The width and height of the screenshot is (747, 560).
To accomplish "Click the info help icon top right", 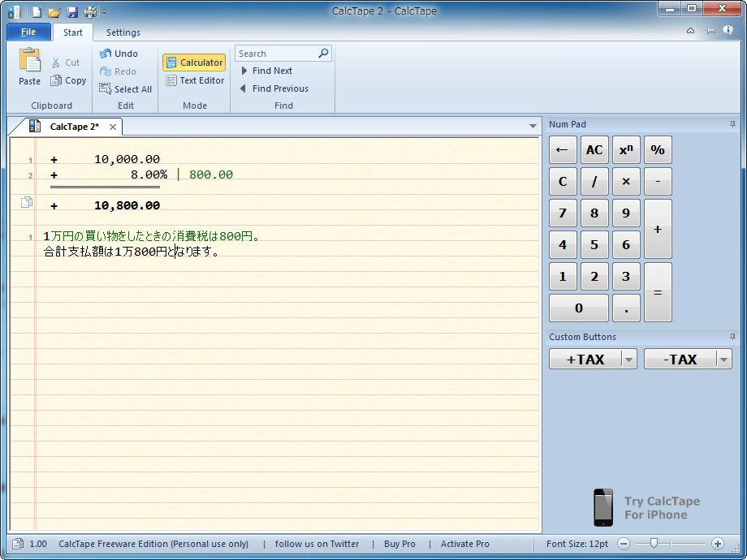I will pyautogui.click(x=728, y=31).
